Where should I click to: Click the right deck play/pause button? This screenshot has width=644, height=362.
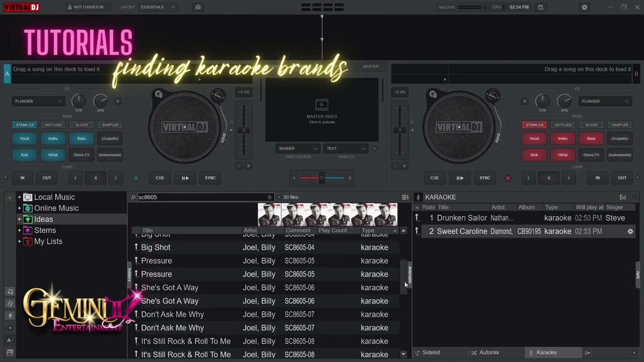(x=460, y=178)
